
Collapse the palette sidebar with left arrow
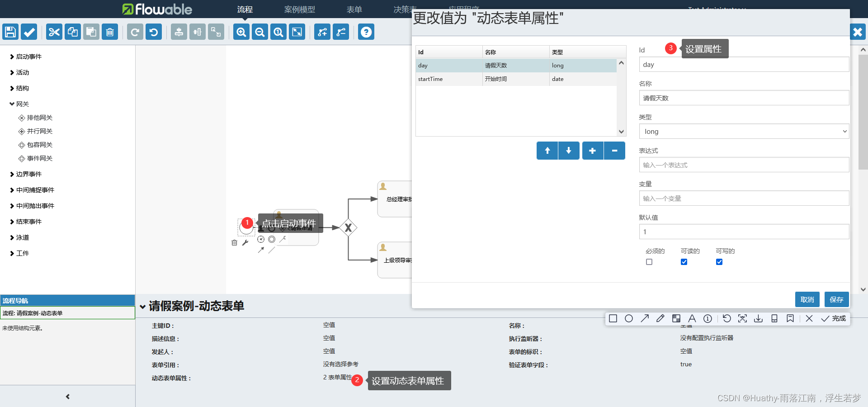68,397
